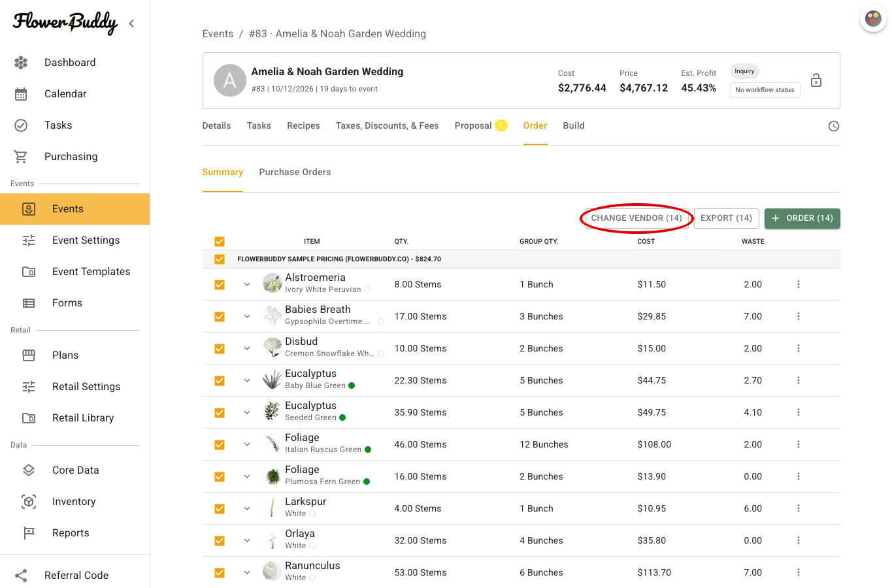Expand the Foliage Italian Ruscus row
The image size is (892, 588).
247,444
